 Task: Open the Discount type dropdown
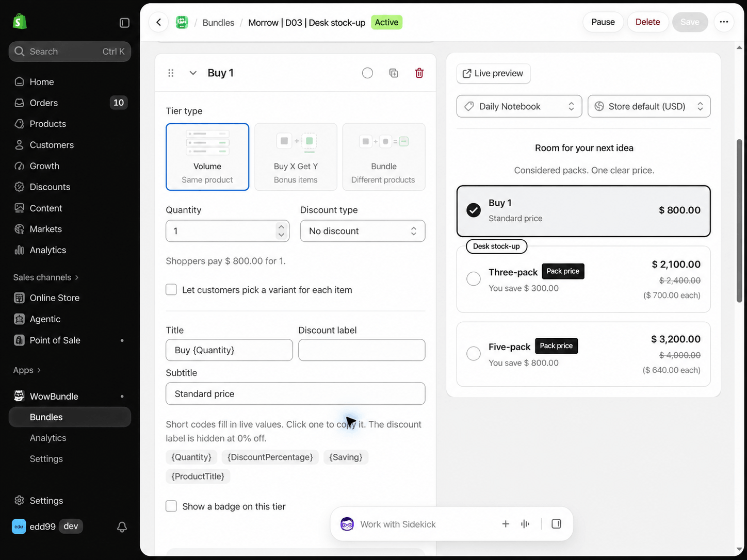point(363,231)
